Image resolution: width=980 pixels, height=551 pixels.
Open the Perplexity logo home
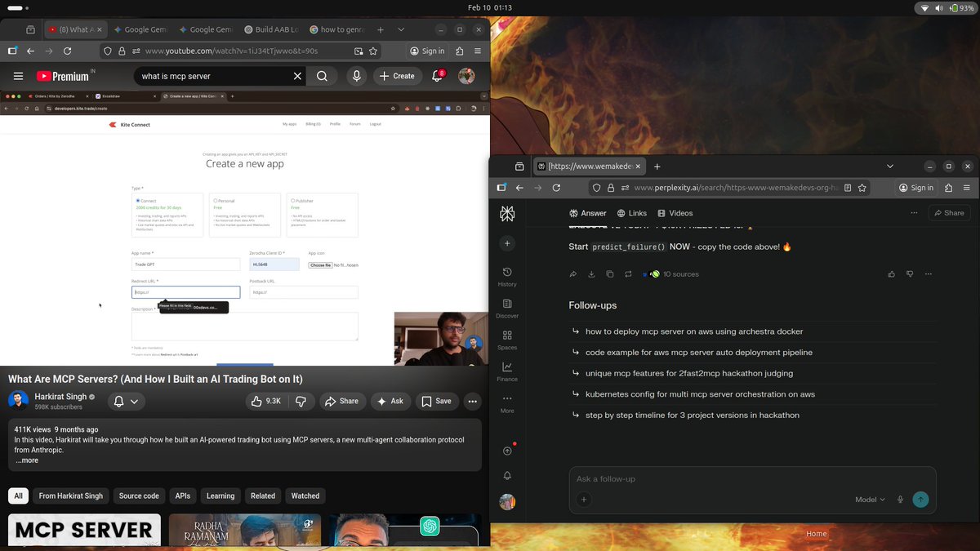[507, 213]
